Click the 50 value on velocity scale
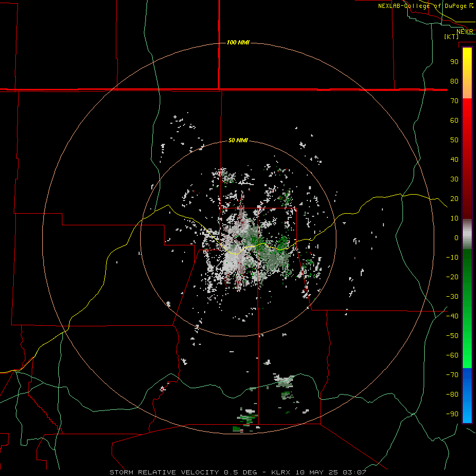Screen dimensions: 476x476 tap(454, 140)
